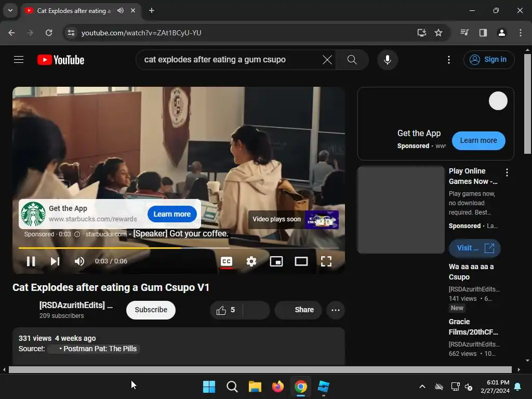This screenshot has height=399, width=532.
Task: Close the Cat Explodes browser tab
Action: (x=133, y=10)
